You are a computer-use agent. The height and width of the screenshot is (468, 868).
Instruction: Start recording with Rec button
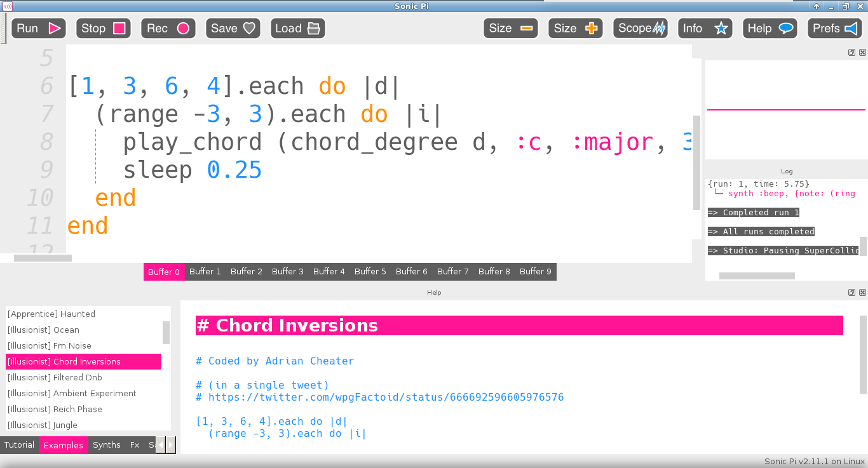[x=168, y=28]
